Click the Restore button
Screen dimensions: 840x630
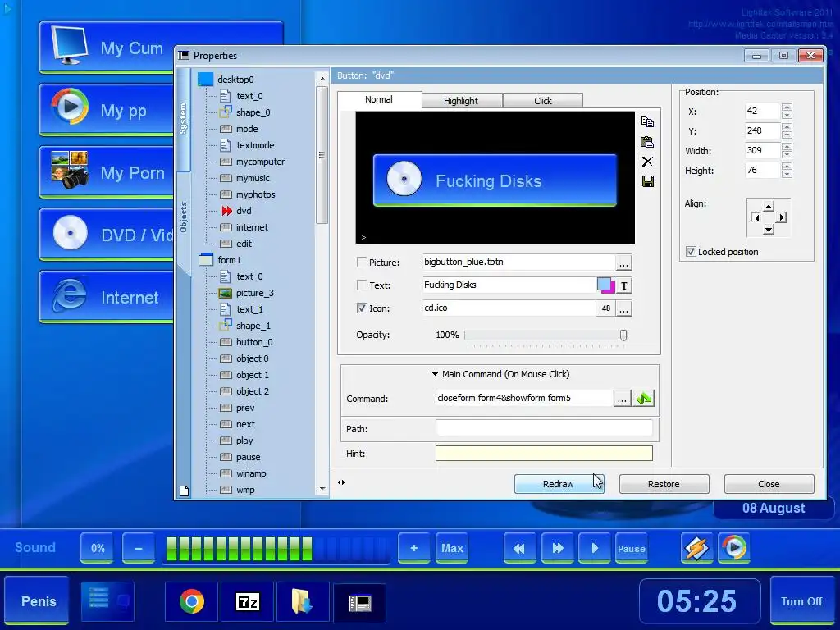pos(664,484)
